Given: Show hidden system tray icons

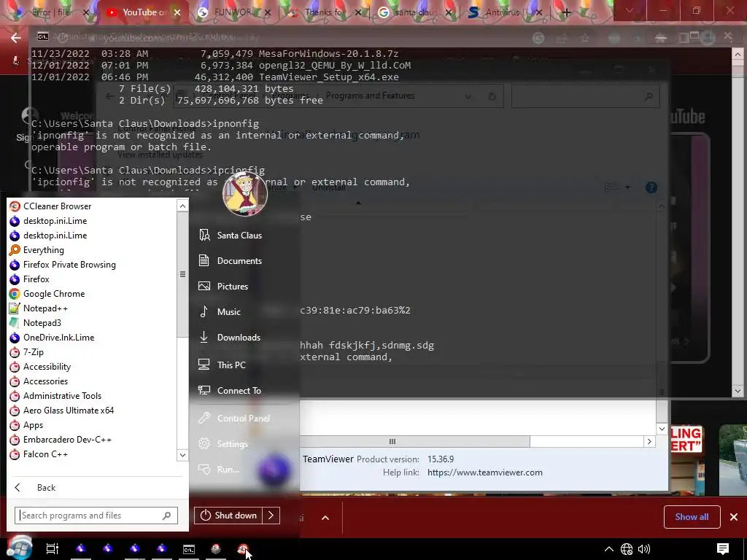Looking at the screenshot, I should point(608,549).
